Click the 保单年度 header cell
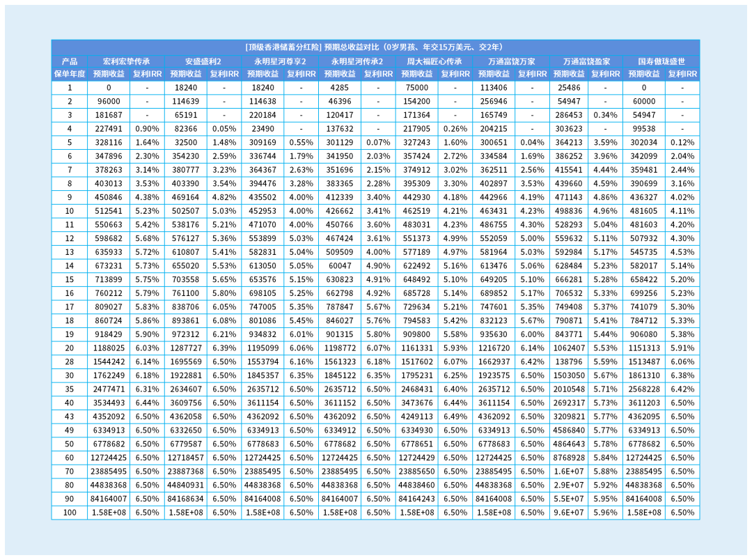This screenshot has height=560, width=752. coord(70,74)
